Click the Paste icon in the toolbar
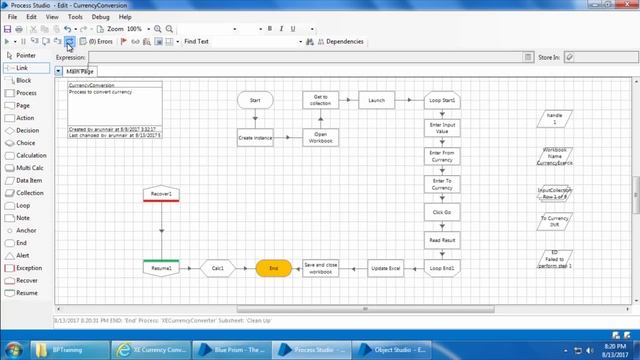Screen dimensions: 640x360 [x=56, y=29]
